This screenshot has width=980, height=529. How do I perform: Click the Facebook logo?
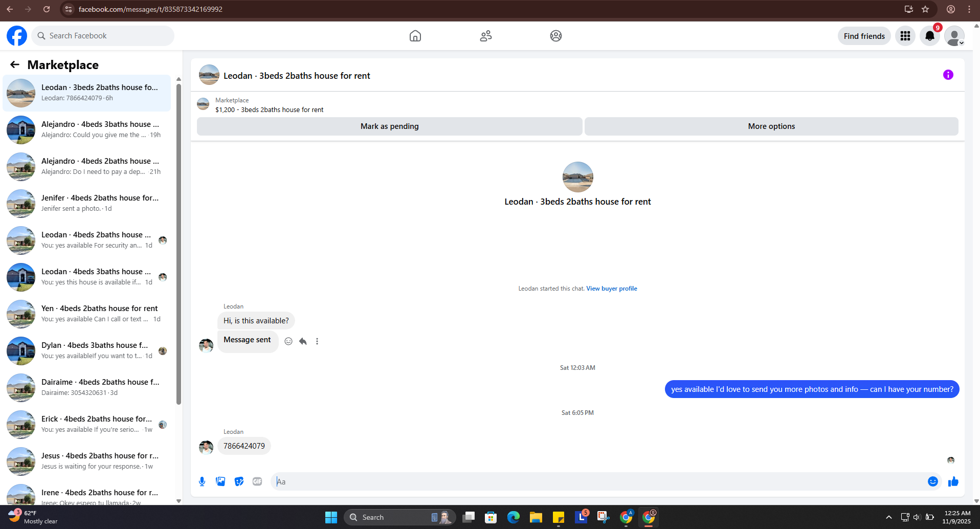[17, 36]
